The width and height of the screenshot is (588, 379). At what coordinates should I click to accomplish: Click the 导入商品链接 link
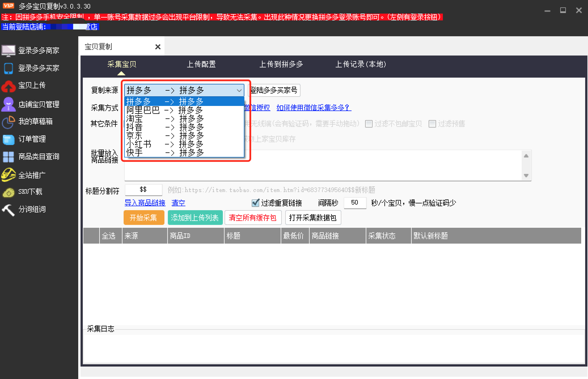(145, 203)
